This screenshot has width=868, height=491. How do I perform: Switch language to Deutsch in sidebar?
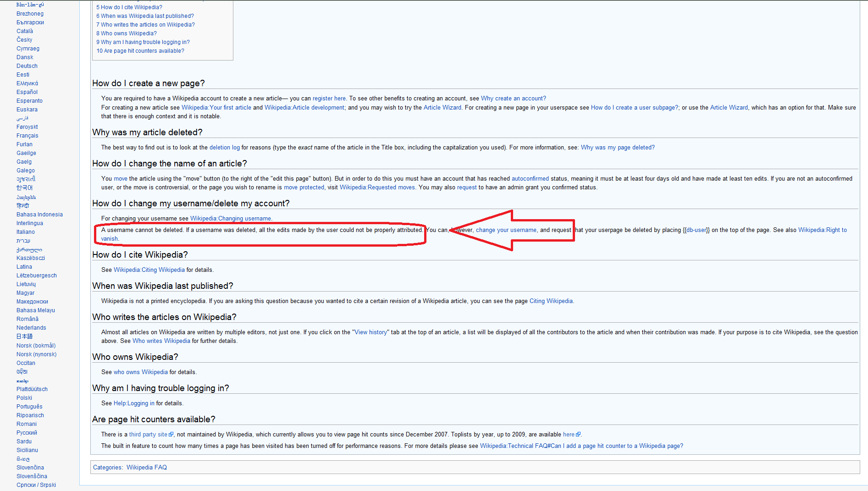click(x=27, y=66)
